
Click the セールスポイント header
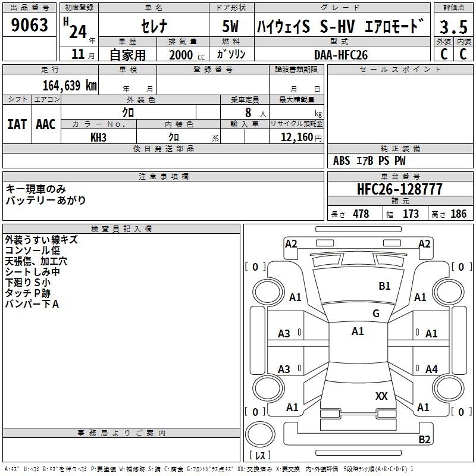tap(400, 70)
